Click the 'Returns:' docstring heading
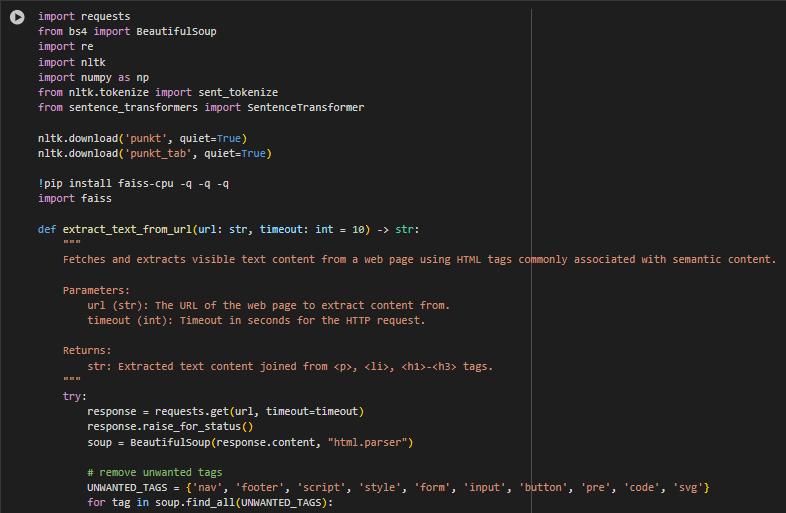 (x=87, y=351)
